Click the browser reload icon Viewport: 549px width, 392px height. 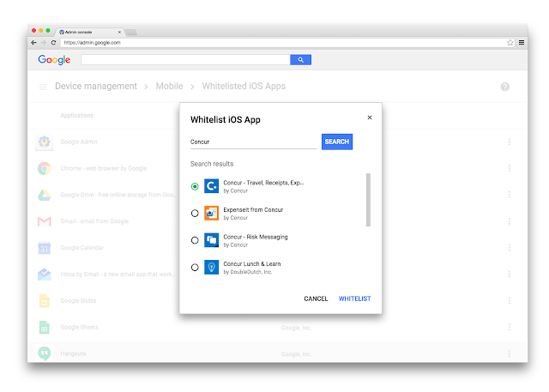pos(53,43)
